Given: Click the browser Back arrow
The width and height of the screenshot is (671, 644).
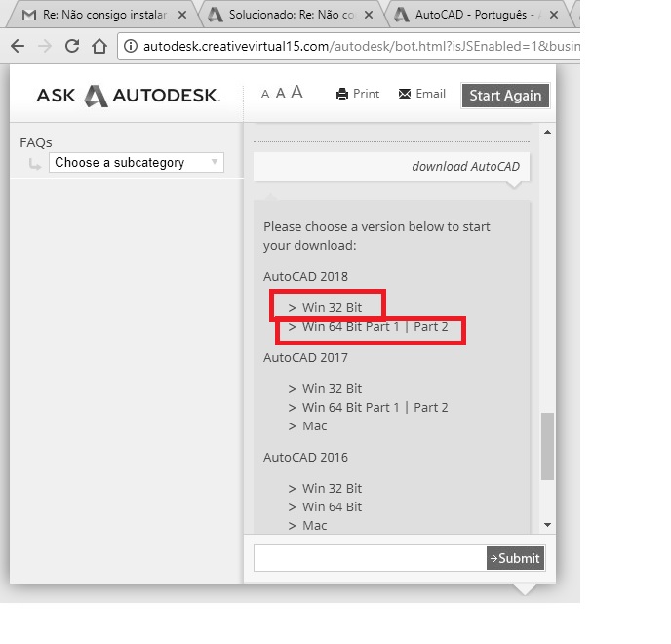Looking at the screenshot, I should pyautogui.click(x=18, y=46).
